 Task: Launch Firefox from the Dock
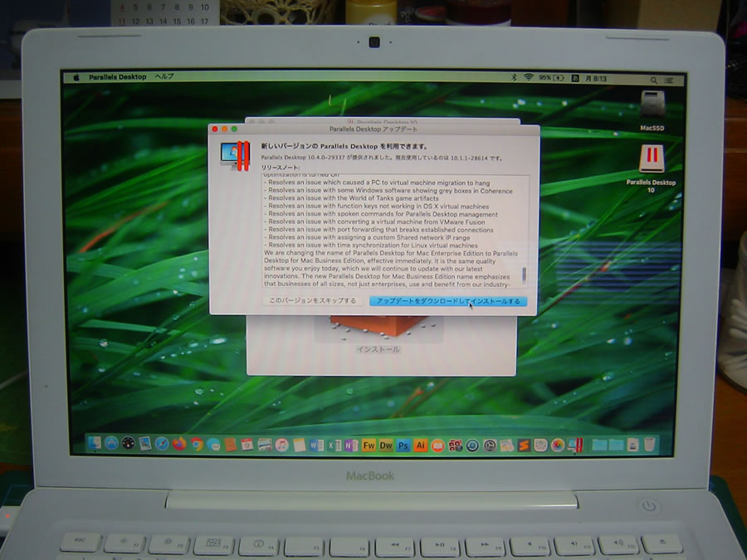pyautogui.click(x=179, y=444)
